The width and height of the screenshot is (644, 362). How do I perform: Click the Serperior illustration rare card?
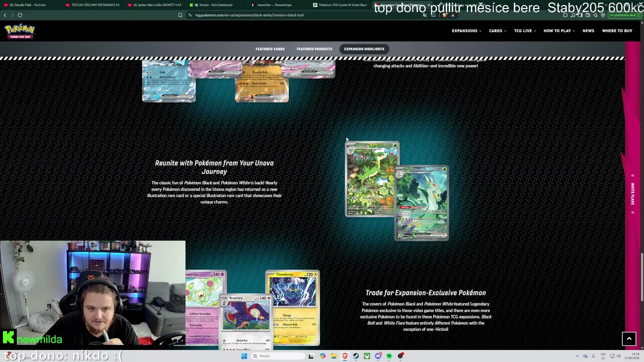click(422, 203)
